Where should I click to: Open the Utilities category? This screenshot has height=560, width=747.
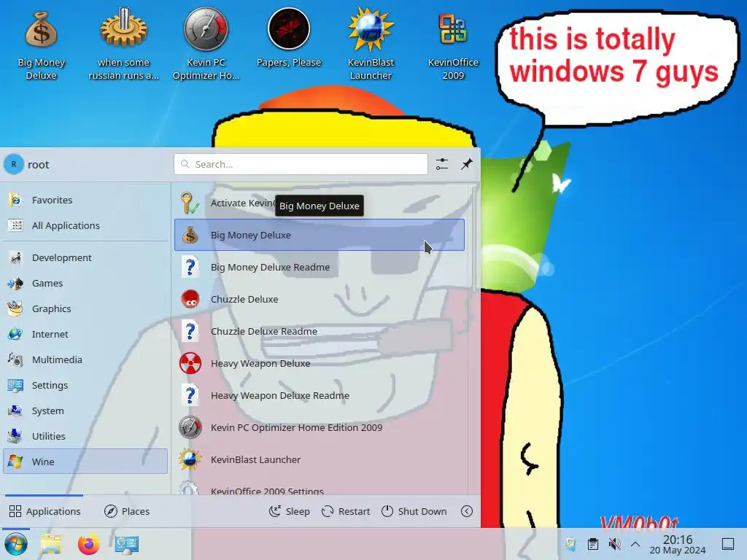(x=85, y=436)
